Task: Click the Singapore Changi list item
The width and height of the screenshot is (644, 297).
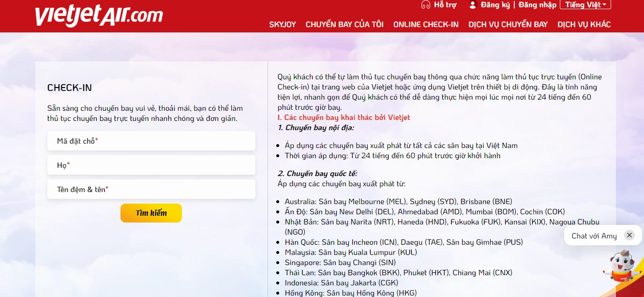Action: pyautogui.click(x=340, y=262)
